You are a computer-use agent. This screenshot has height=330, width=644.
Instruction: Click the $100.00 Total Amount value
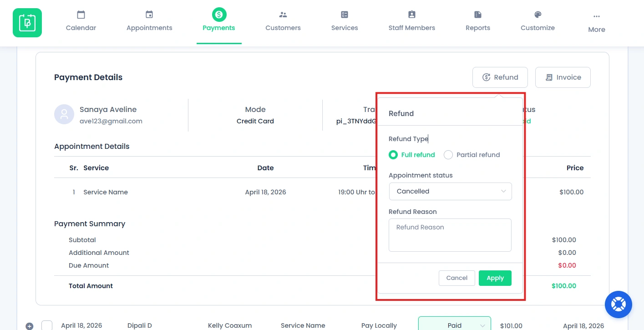coord(564,286)
